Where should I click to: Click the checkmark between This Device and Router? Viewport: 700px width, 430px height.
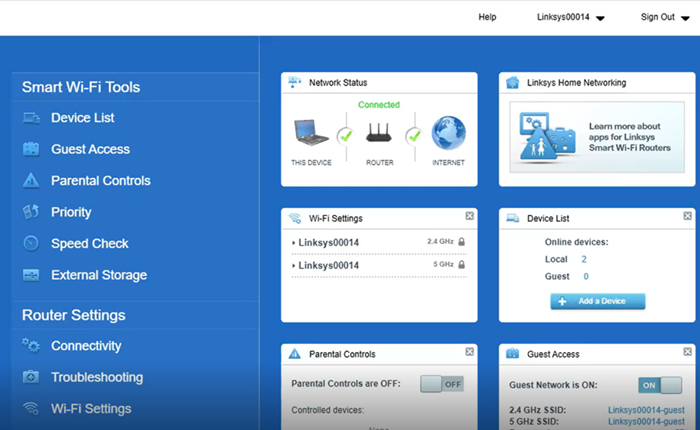tap(346, 136)
